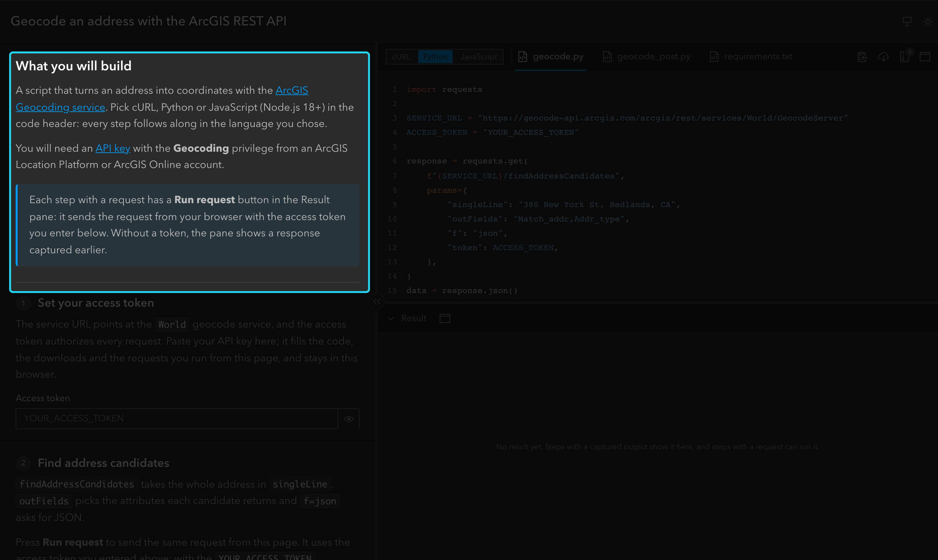Maximize the Result pane via window icon
This screenshot has height=560, width=938.
[445, 318]
